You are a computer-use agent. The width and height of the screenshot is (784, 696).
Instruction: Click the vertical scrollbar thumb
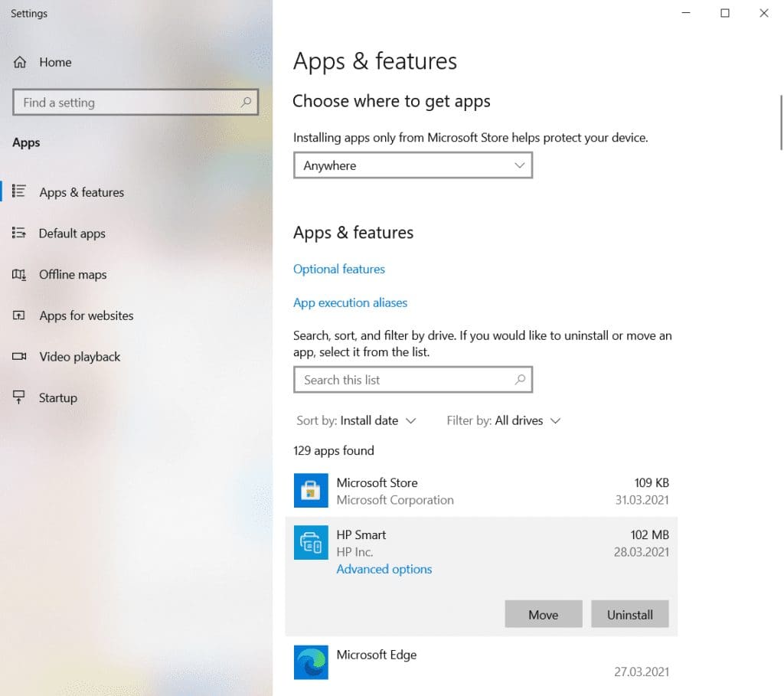[x=781, y=122]
